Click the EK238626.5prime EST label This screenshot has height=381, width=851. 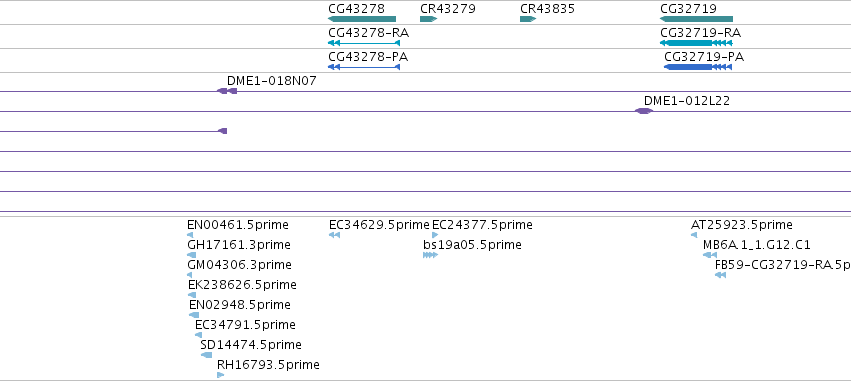click(242, 285)
